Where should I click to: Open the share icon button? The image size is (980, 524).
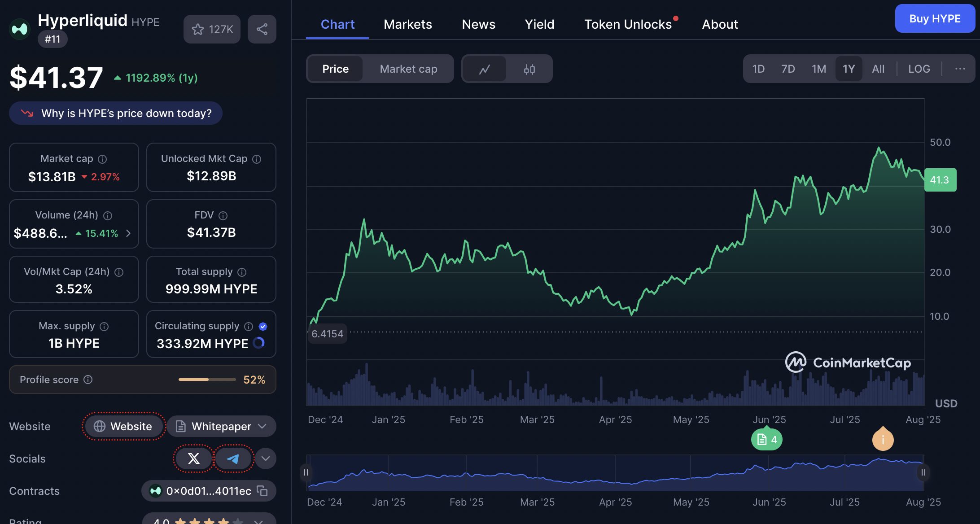tap(262, 29)
